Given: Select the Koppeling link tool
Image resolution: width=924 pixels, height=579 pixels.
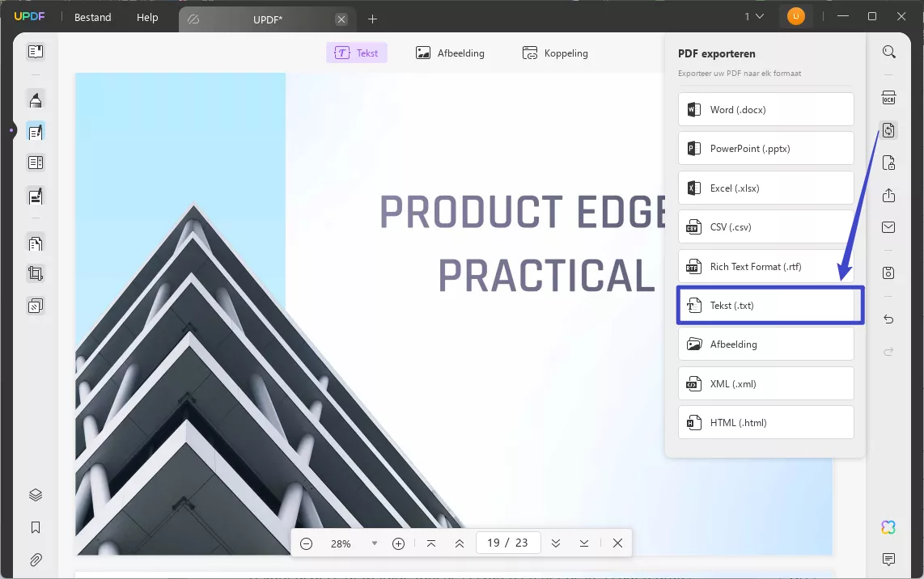Looking at the screenshot, I should (x=555, y=53).
